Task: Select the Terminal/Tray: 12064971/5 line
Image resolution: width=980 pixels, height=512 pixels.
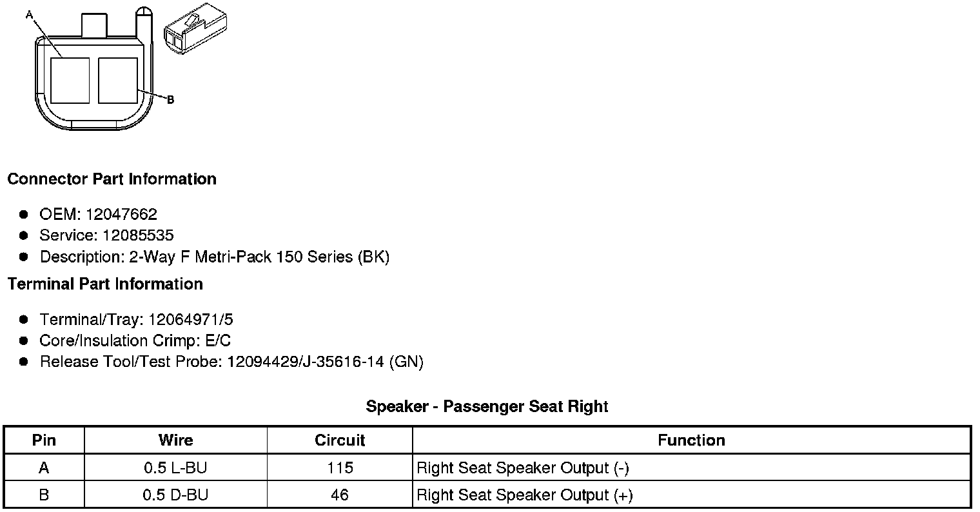Action: coord(136,319)
